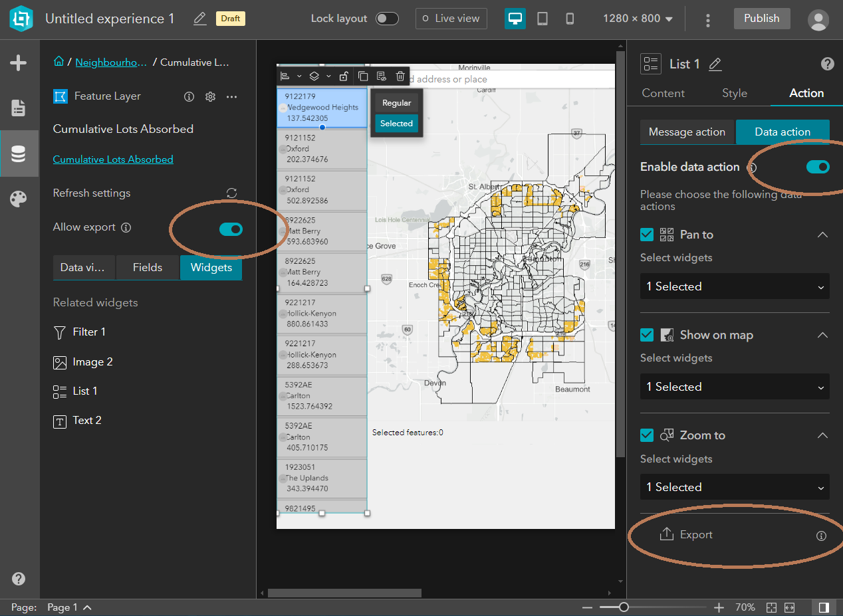Collapse the Show on map section
This screenshot has width=843, height=616.
[822, 334]
